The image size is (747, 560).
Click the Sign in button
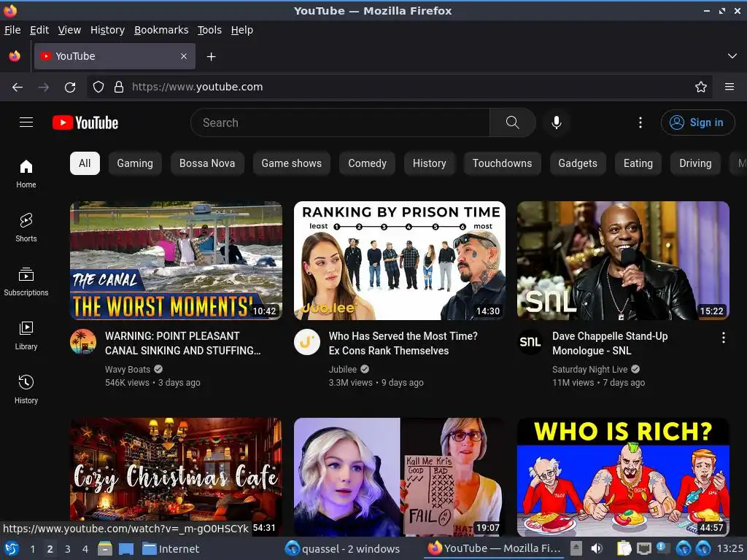tap(697, 122)
